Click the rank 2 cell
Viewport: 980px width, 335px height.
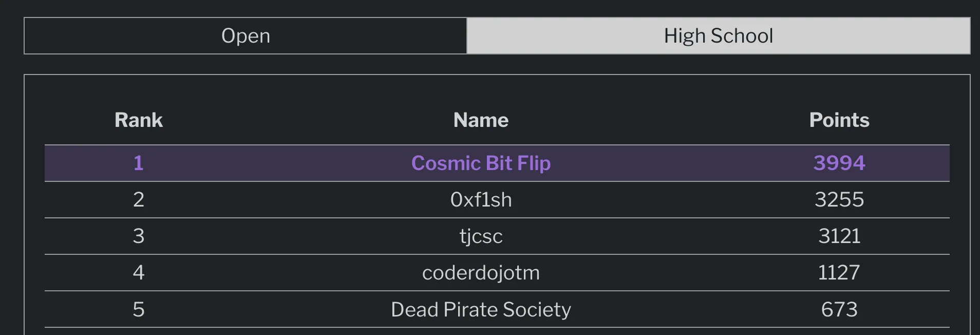click(x=138, y=200)
